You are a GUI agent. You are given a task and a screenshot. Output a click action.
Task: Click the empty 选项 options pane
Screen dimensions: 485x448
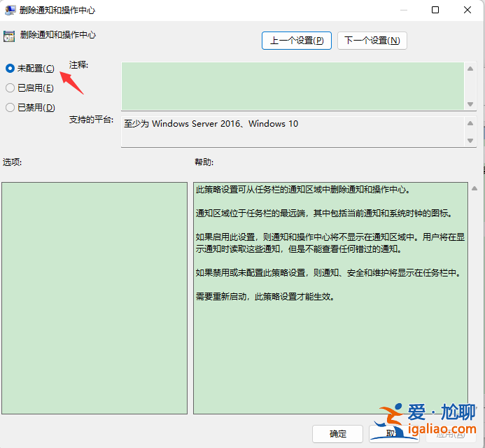[94, 298]
